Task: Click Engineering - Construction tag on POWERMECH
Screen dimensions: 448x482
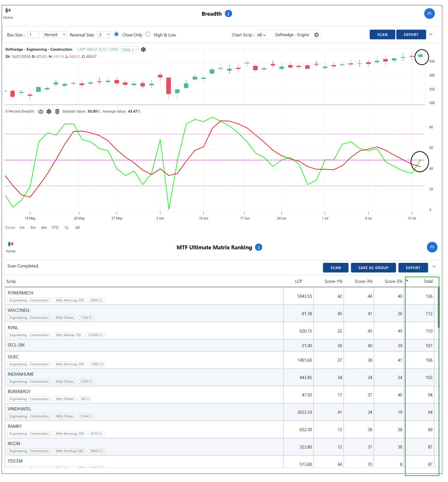Action: 29,300
